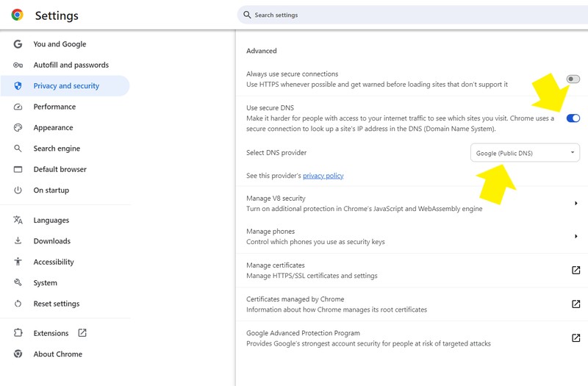Screen dimensions: 588x386
Task: Click the Accessibility figure icon
Action: click(x=18, y=262)
